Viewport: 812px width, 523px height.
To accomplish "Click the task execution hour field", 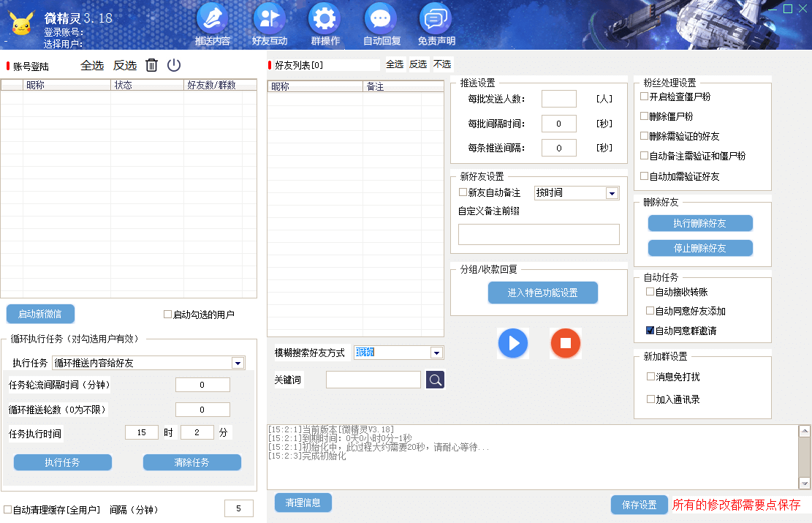I will coord(142,432).
